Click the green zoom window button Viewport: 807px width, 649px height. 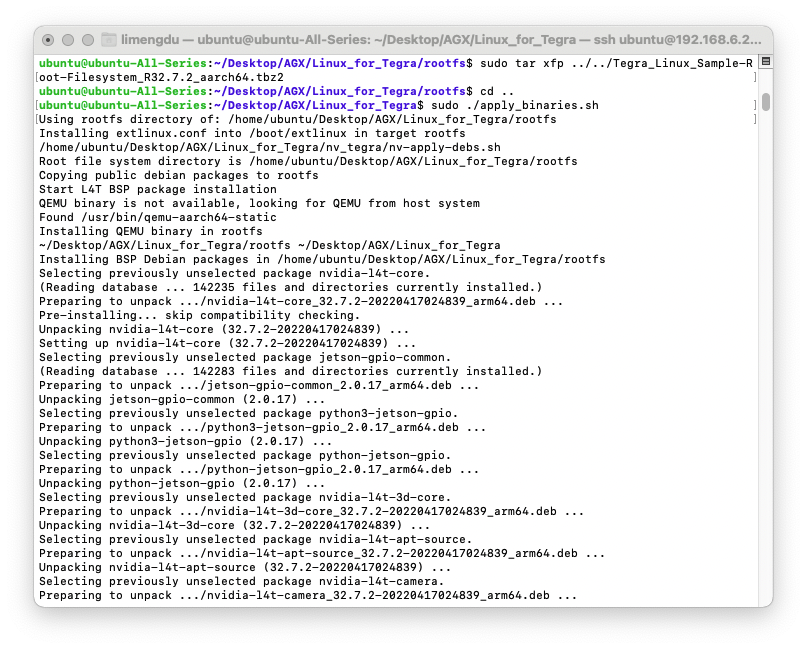point(88,40)
